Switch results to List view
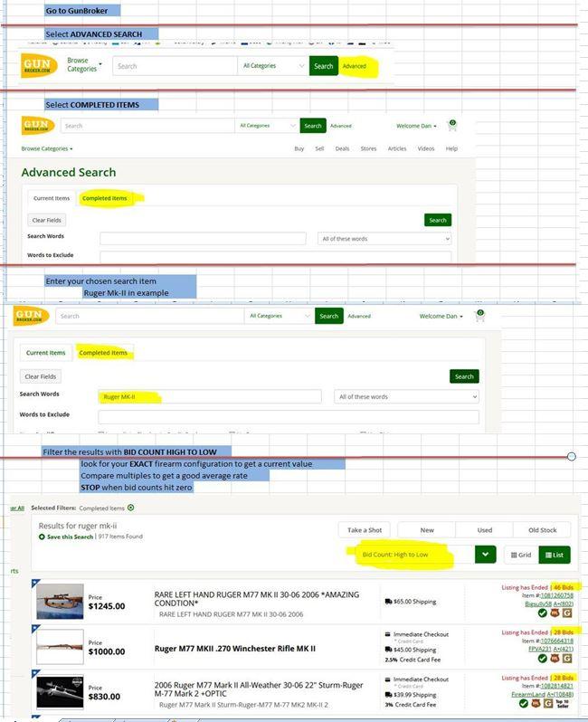 (x=555, y=555)
